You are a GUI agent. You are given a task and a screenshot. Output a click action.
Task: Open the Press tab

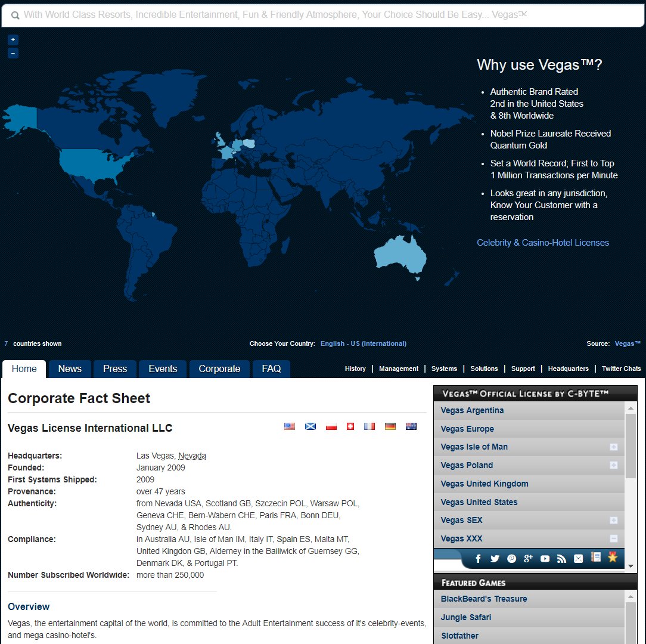(x=115, y=369)
